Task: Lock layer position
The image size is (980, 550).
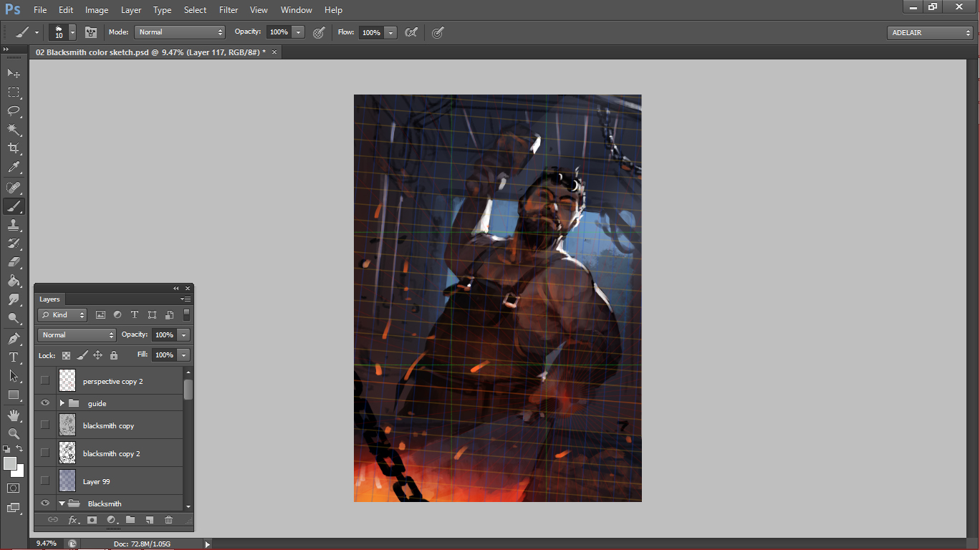Action: pos(97,354)
